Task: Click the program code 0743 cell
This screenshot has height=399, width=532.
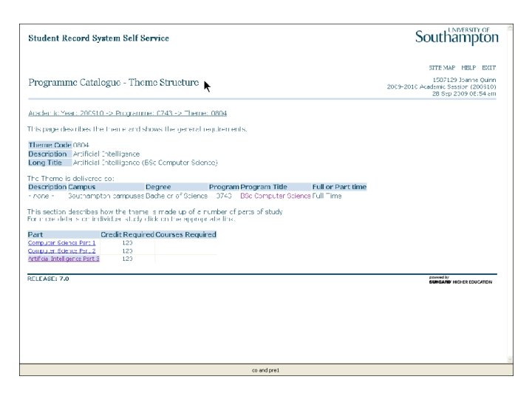Action: tap(224, 196)
